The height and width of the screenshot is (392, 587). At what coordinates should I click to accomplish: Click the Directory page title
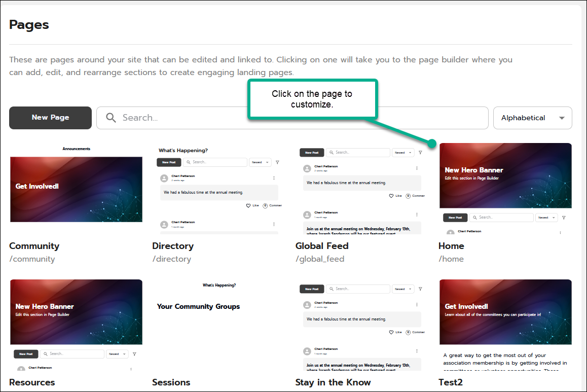coord(173,246)
